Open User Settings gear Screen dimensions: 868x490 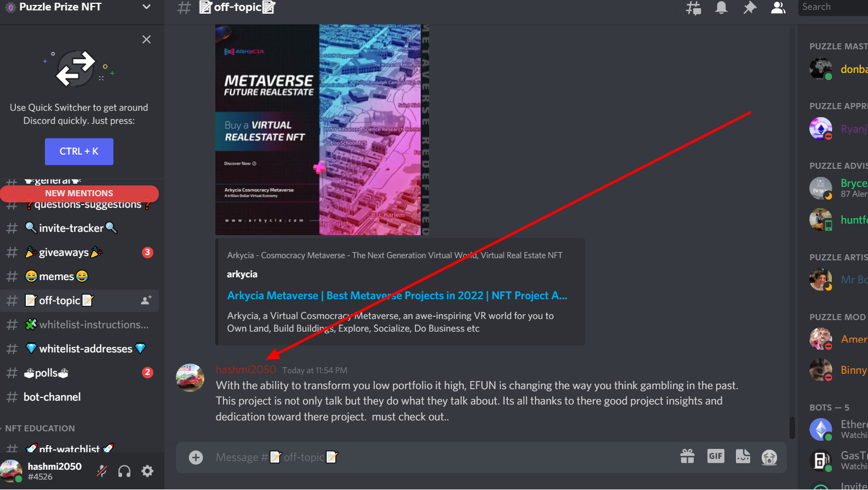coord(147,471)
